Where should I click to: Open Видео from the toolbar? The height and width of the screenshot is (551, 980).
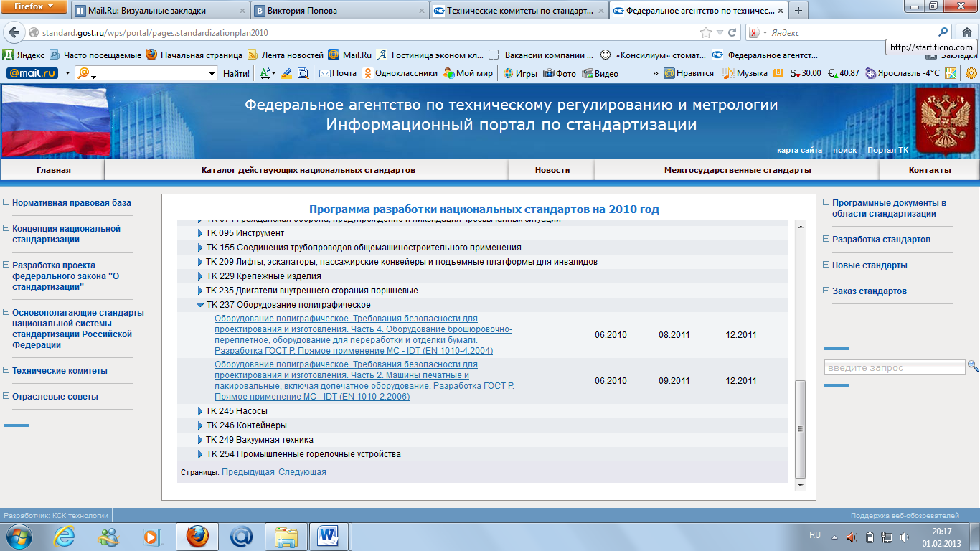(x=600, y=73)
